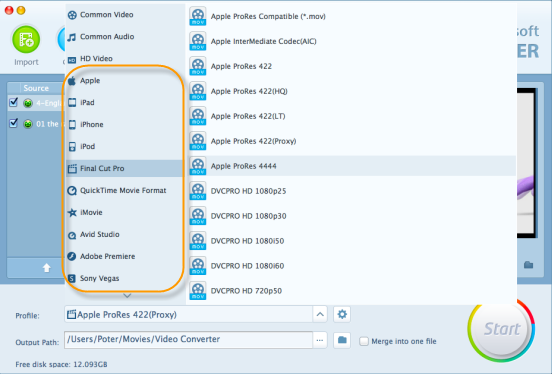Screen dimensions: 552x374
Task: Open the iPad category
Action: [125, 102]
